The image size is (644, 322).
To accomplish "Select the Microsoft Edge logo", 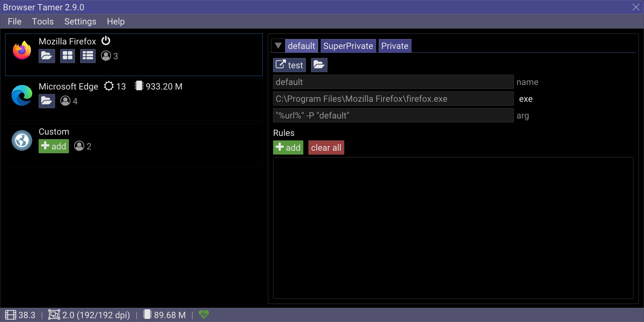I will pos(22,95).
